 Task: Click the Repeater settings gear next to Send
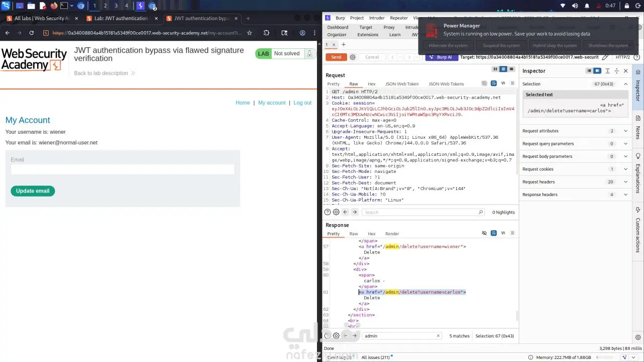353,57
